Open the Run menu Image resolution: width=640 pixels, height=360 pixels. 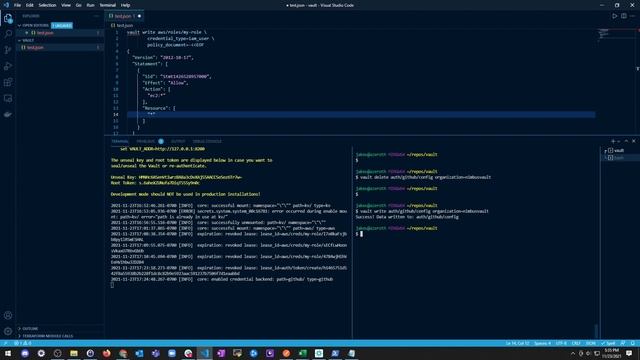(x=90, y=5)
